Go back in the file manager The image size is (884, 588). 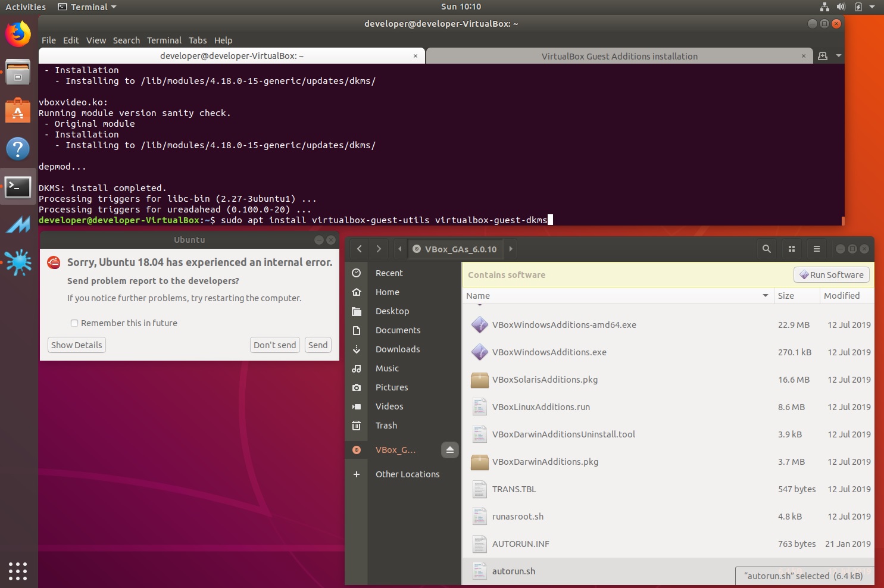tap(359, 249)
